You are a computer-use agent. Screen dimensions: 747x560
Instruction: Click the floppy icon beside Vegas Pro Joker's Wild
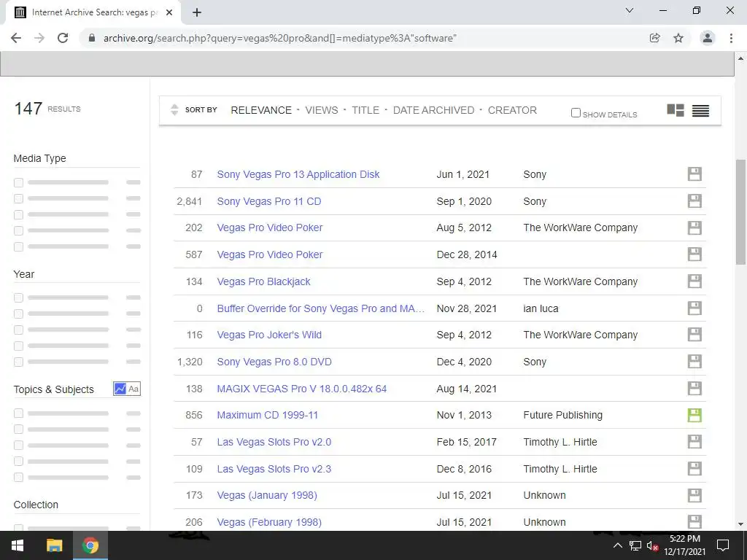pyautogui.click(x=694, y=335)
